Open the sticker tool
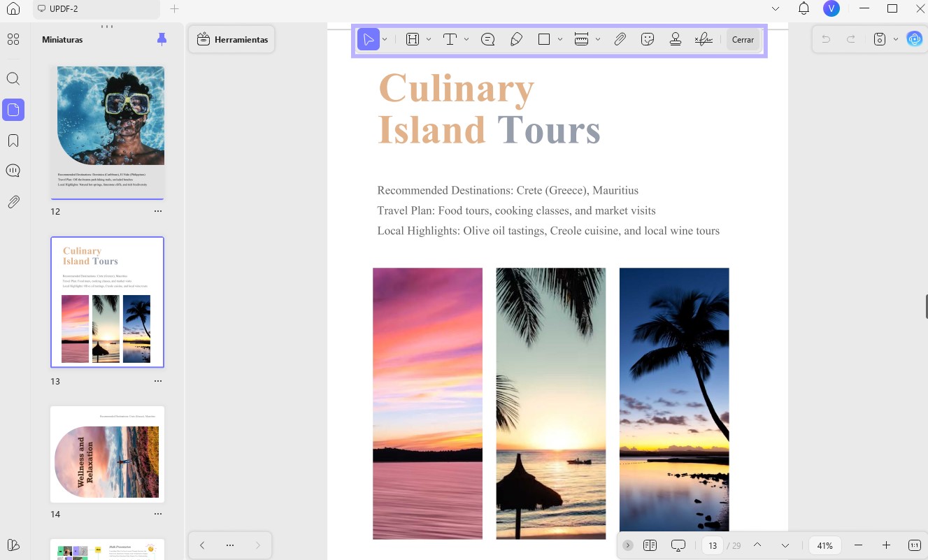 tap(648, 40)
